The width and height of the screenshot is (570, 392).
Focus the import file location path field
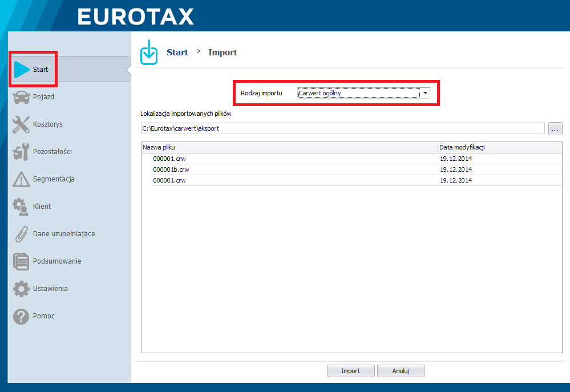343,128
